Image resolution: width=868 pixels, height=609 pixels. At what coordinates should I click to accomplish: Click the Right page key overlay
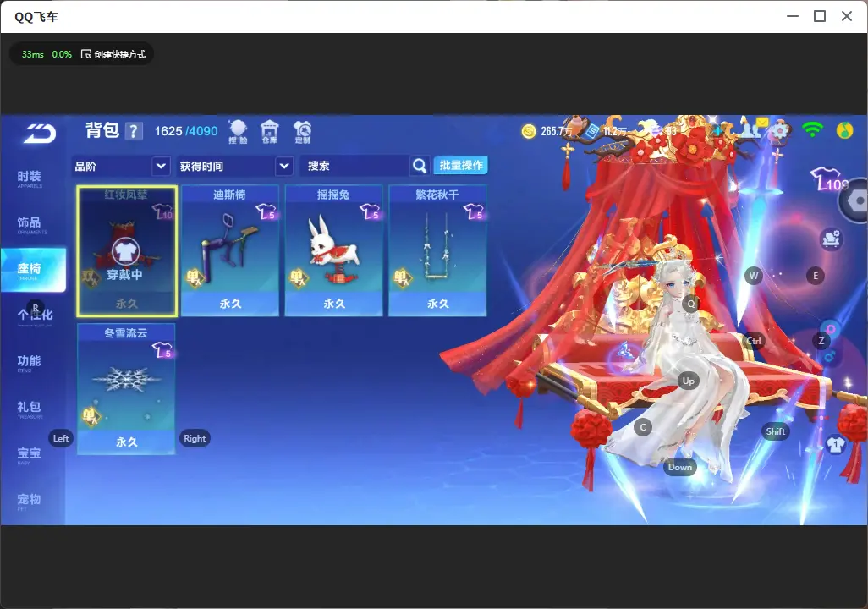(x=195, y=438)
